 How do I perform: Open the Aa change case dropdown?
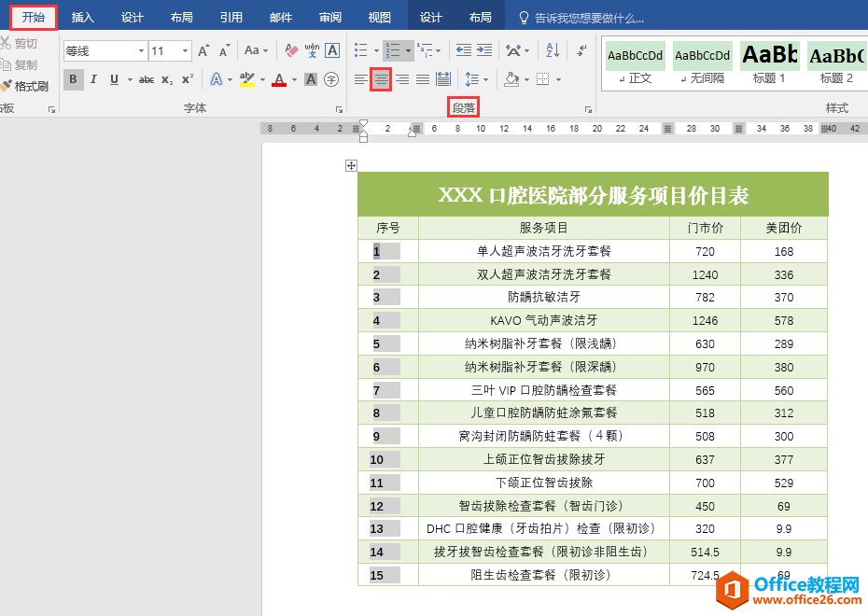[x=256, y=51]
